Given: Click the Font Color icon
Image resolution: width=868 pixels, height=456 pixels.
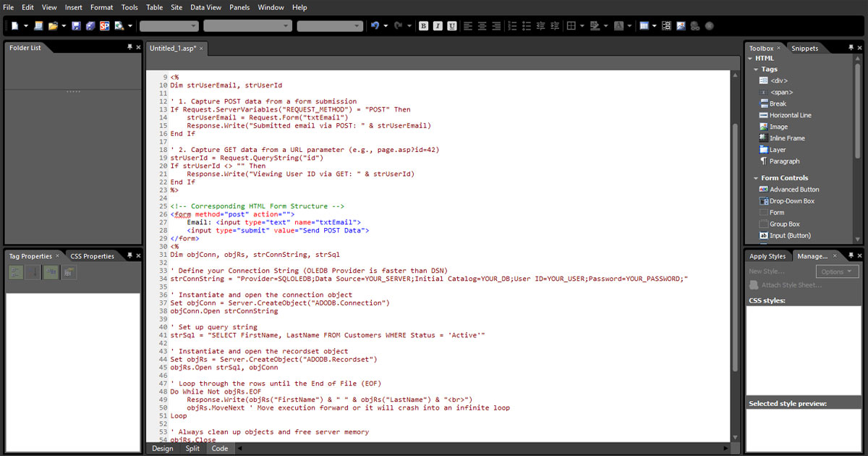Looking at the screenshot, I should (619, 25).
